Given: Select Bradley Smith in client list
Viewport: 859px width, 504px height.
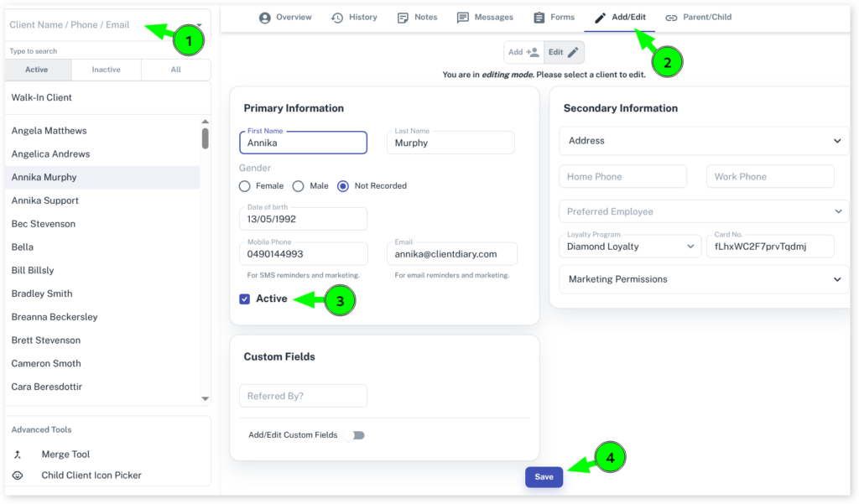Looking at the screenshot, I should [x=42, y=294].
